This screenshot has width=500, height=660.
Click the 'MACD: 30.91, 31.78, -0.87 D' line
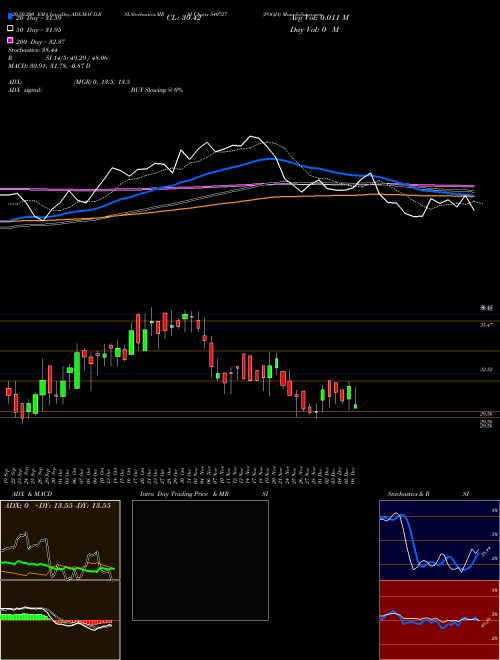[x=49, y=66]
